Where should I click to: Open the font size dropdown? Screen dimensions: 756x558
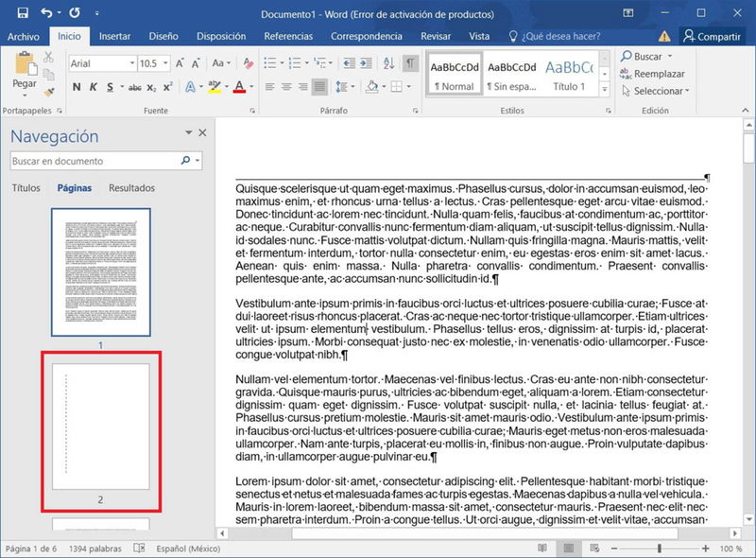[x=164, y=62]
